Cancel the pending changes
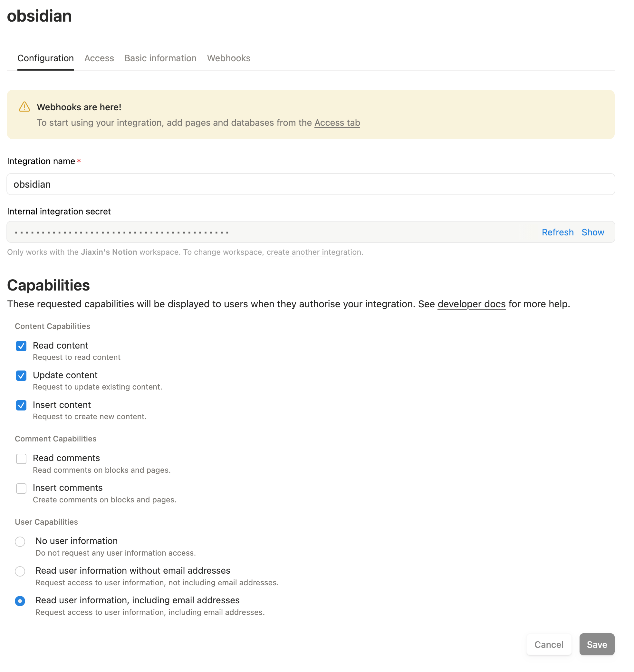This screenshot has height=672, width=634. point(549,644)
